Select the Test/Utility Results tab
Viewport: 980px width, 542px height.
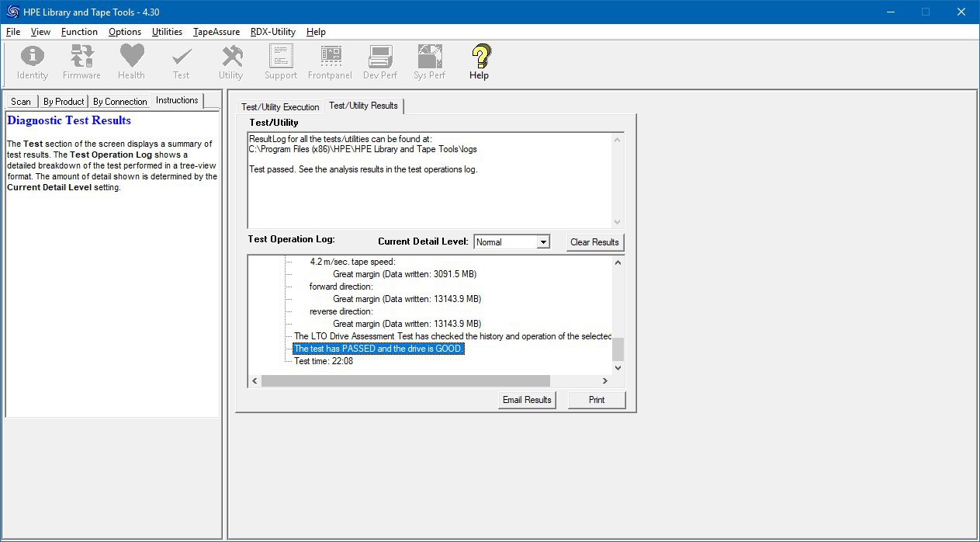coord(363,106)
